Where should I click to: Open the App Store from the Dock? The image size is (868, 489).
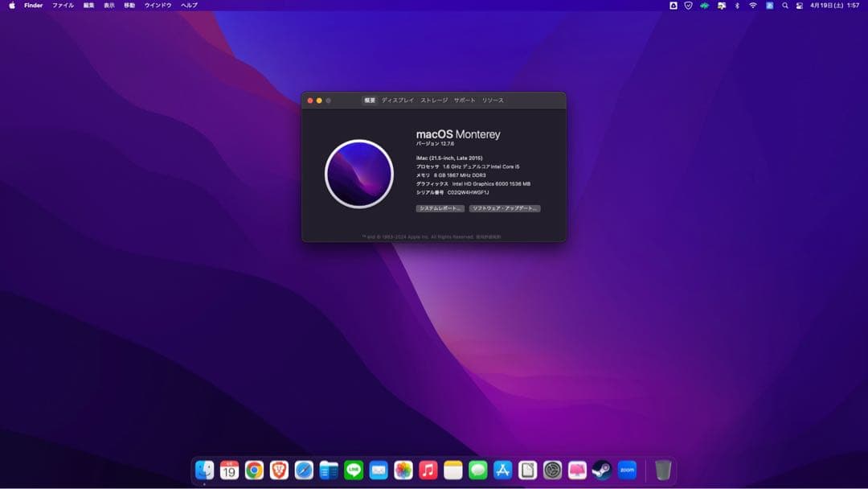502,471
